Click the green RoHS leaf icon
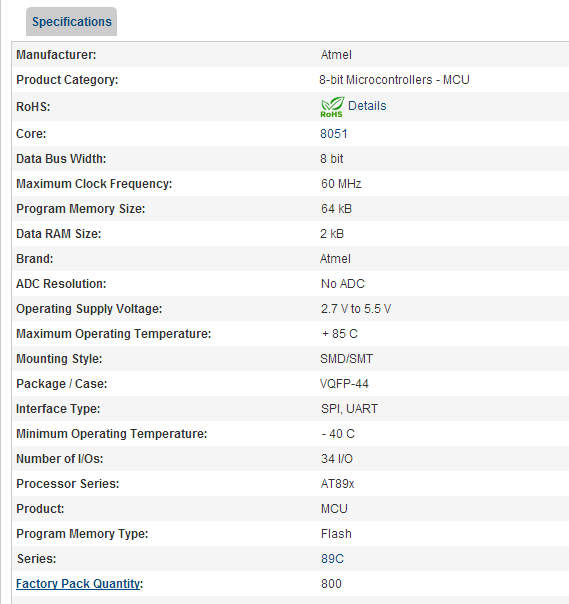Image resolution: width=569 pixels, height=604 pixels. point(332,107)
